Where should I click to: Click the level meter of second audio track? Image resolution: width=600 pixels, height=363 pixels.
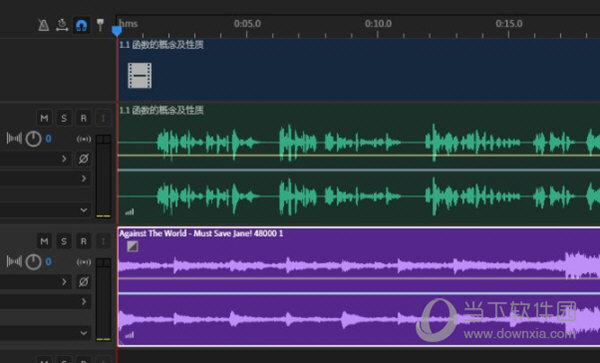pyautogui.click(x=103, y=300)
